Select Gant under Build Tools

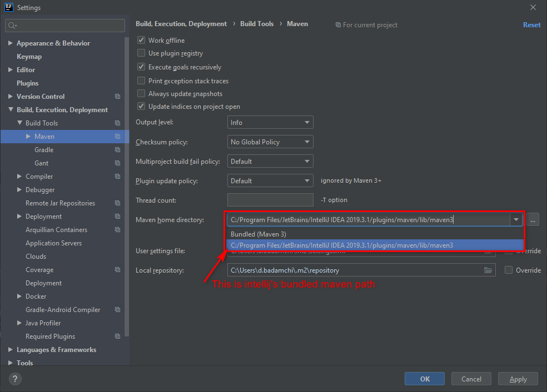pyautogui.click(x=42, y=163)
